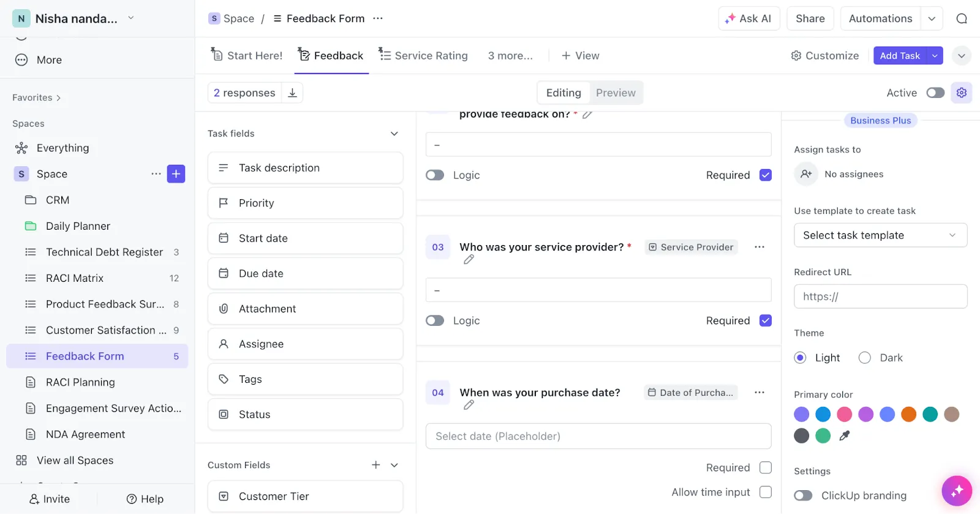Open 2 responses link

(244, 93)
